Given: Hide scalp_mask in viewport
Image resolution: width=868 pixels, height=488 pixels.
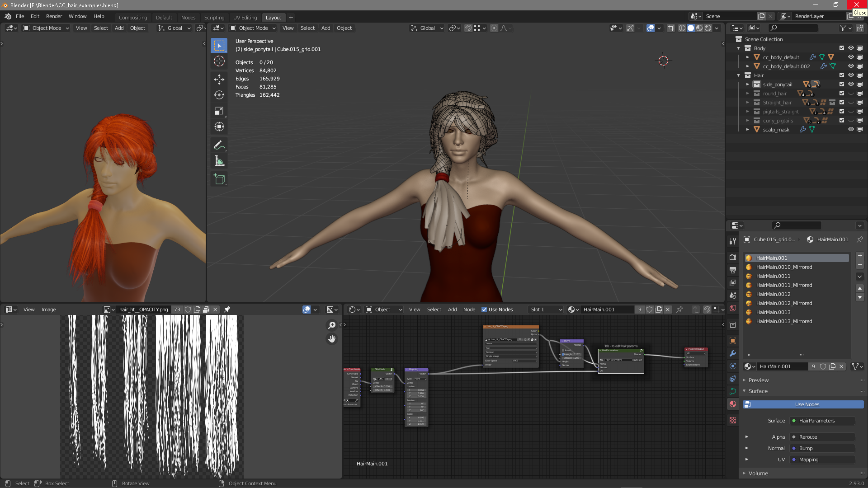Looking at the screenshot, I should [x=851, y=129].
